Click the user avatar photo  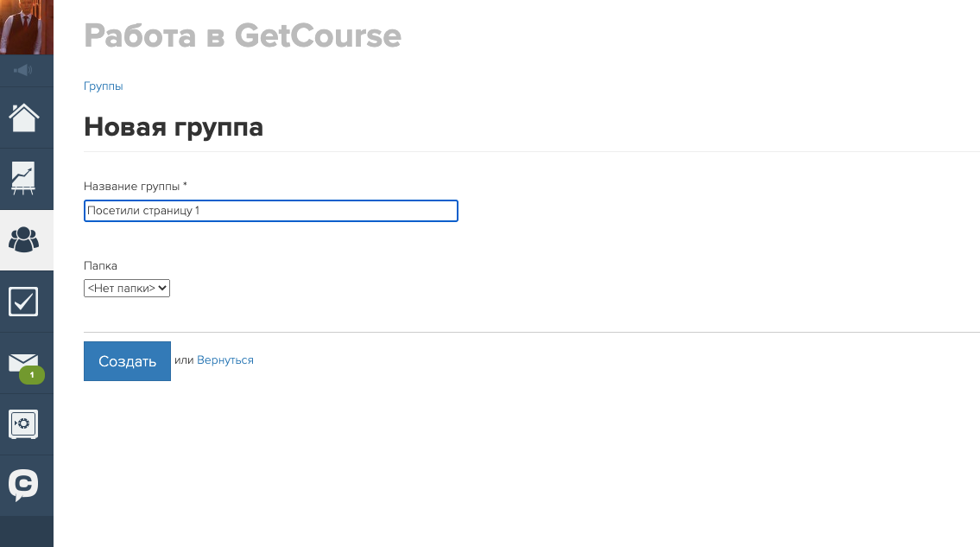point(26,26)
